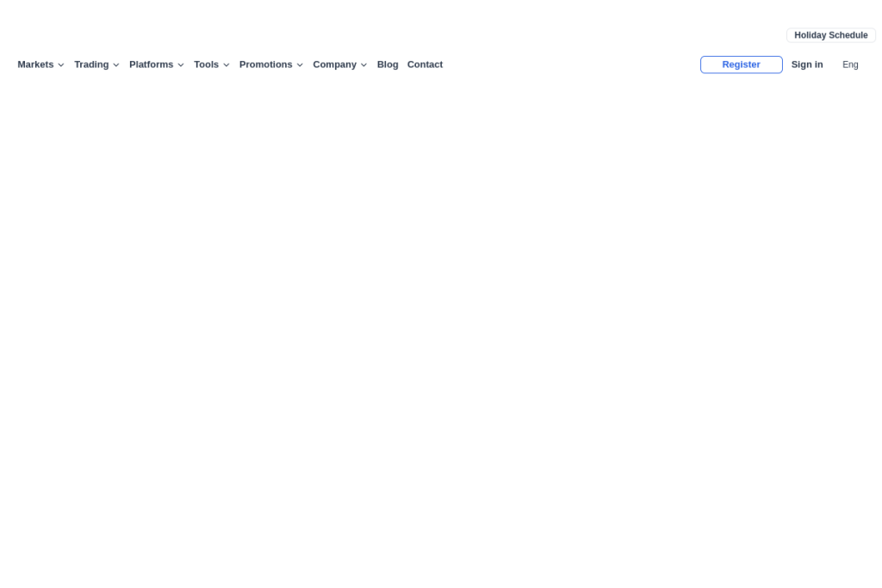
Task: Expand the Markets chevron arrow
Action: (x=61, y=65)
